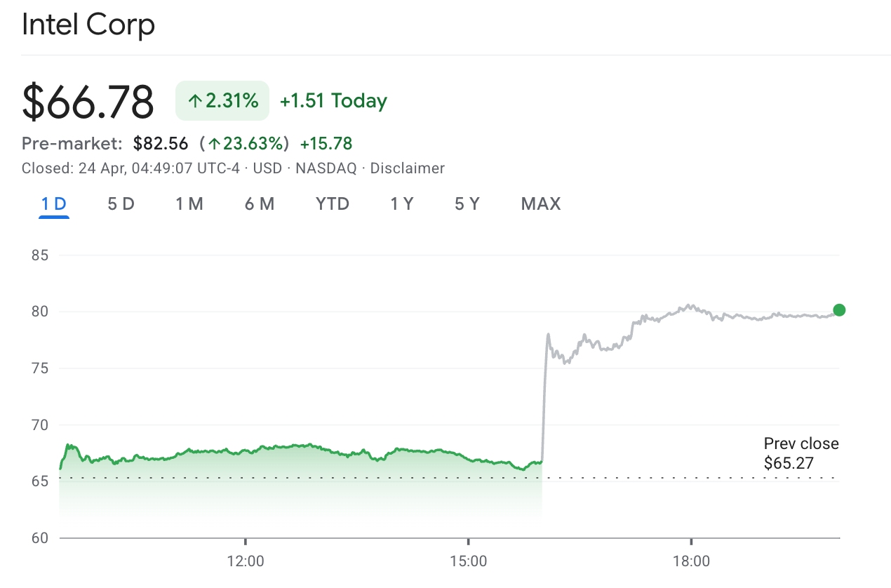Click the +1.51 Today change text
891x588 pixels.
(x=333, y=101)
